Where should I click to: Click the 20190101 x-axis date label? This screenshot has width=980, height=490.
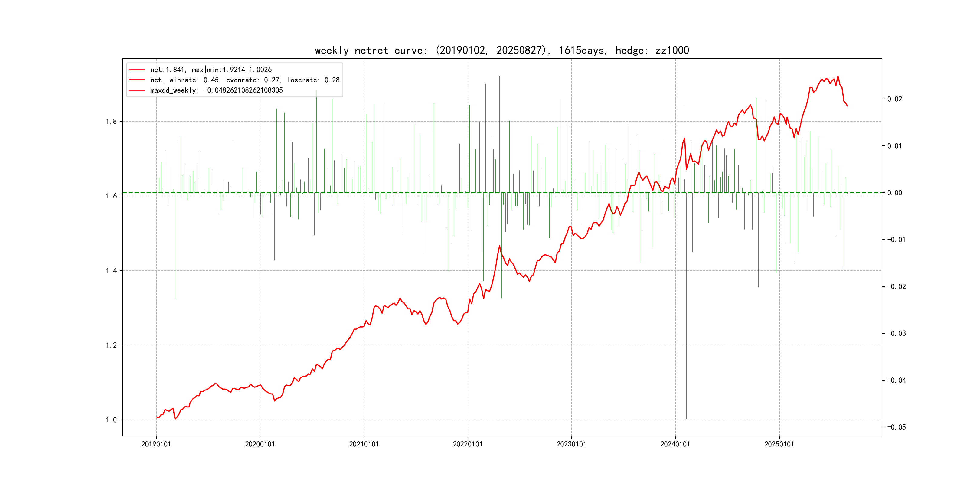156,444
